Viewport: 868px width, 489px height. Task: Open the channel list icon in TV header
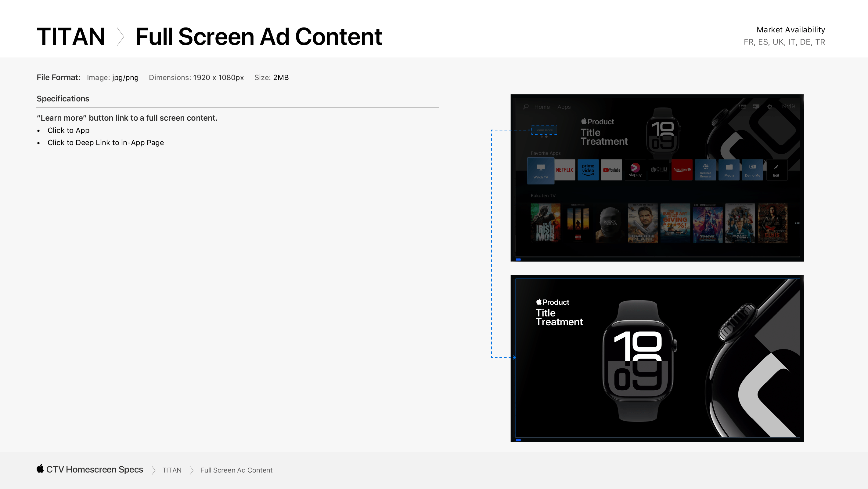tap(743, 107)
